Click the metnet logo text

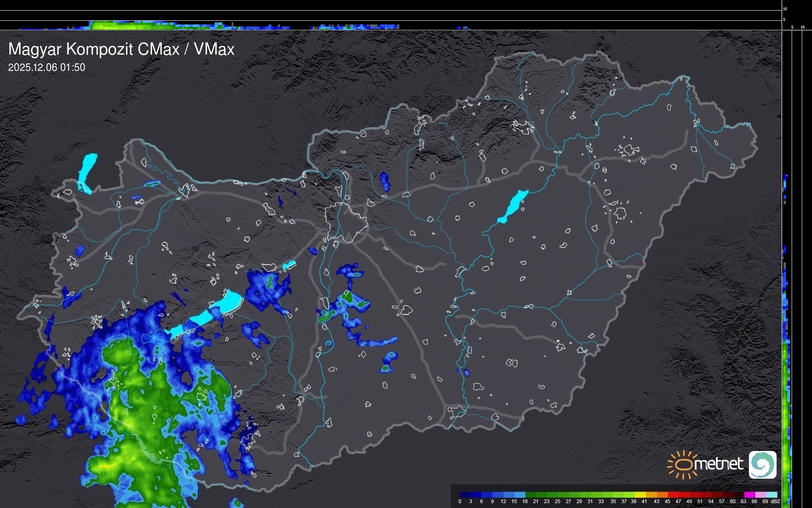click(718, 464)
